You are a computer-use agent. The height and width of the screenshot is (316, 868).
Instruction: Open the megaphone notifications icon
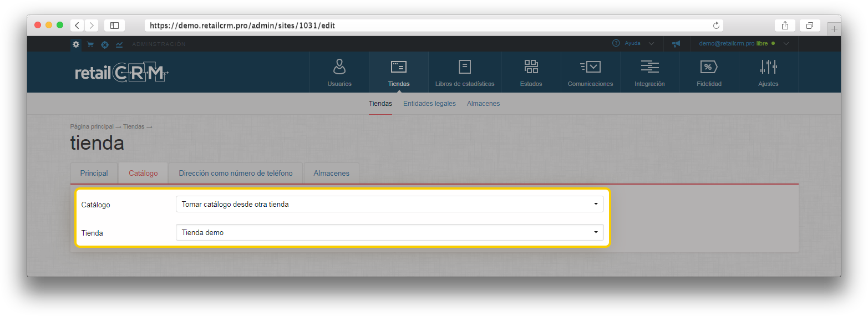(676, 43)
